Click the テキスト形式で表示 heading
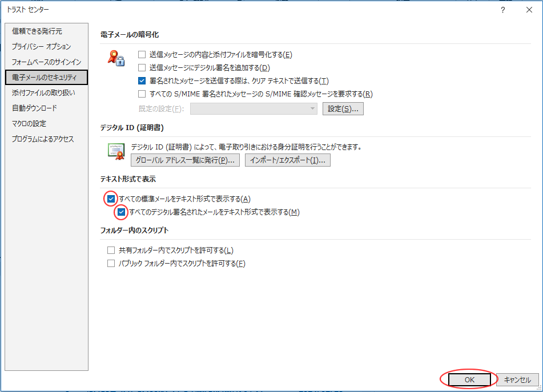The image size is (543, 392). pos(128,179)
